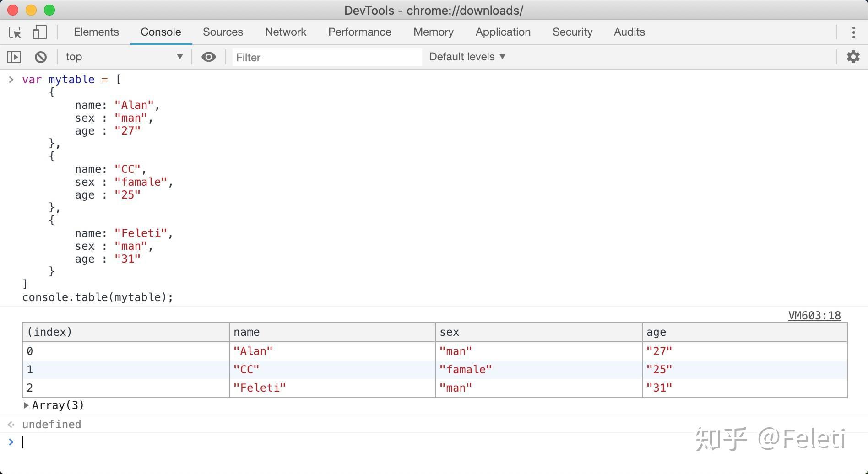Open the DevTools three-dot customize menu

(x=853, y=32)
